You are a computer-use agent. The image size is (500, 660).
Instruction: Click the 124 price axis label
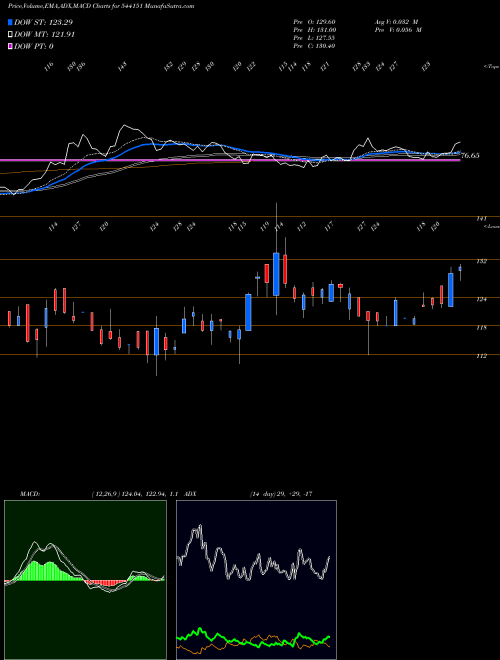tap(481, 299)
